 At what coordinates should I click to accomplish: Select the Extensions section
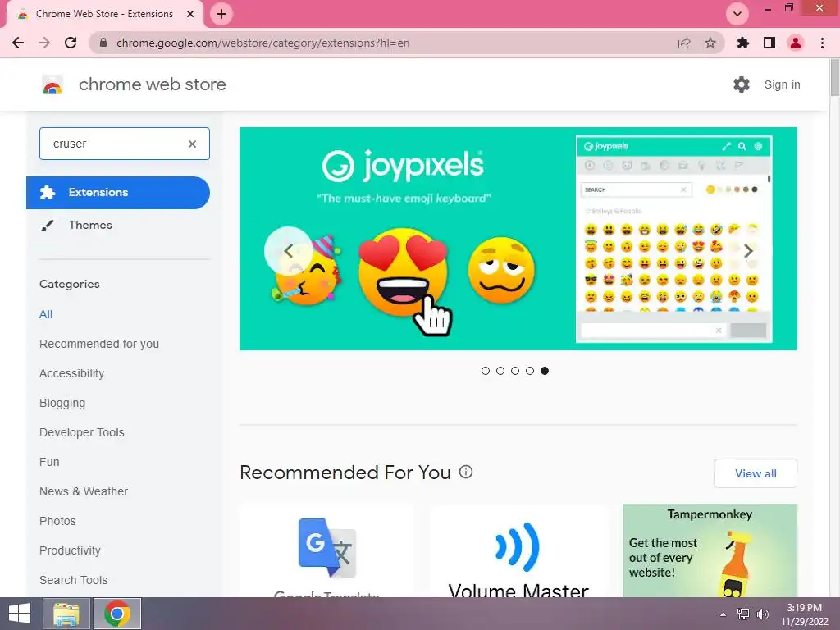coord(118,192)
